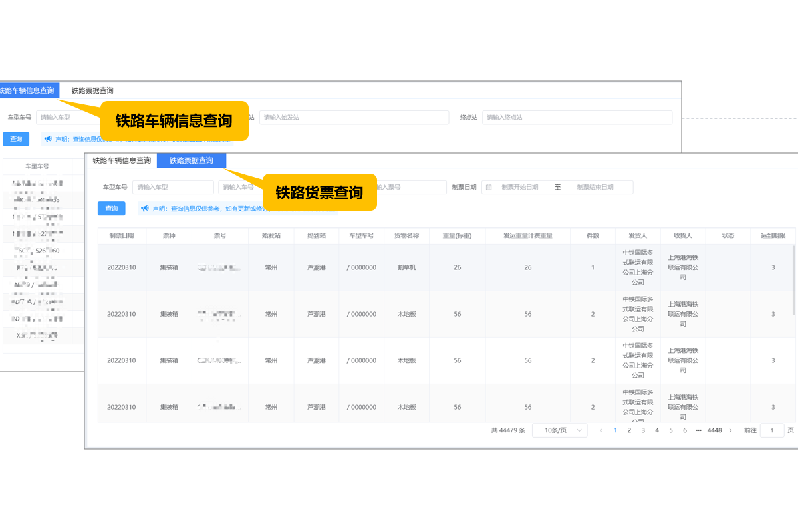Viewport: 798px width, 532px height.
Task: Select page 3 in pagination
Action: click(x=643, y=430)
